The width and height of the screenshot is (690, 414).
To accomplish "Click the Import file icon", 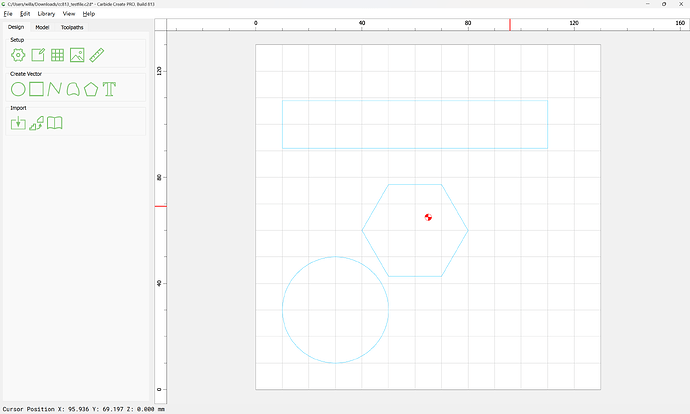I will [x=18, y=123].
